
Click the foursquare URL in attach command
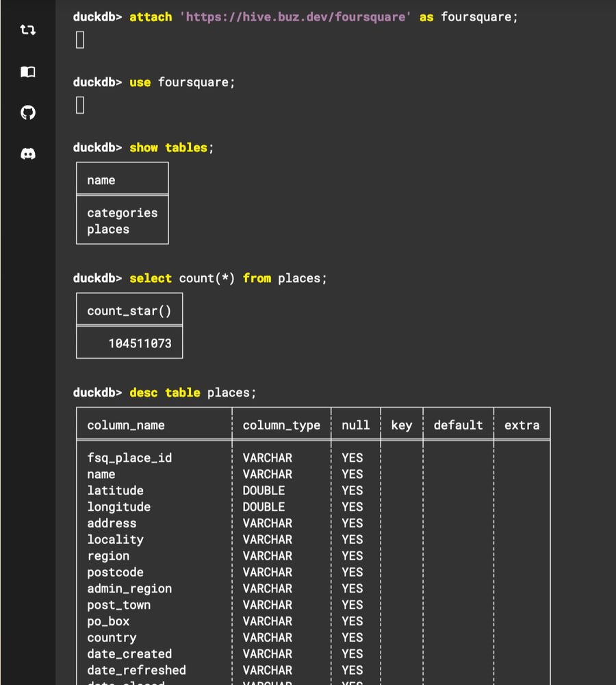tap(295, 17)
